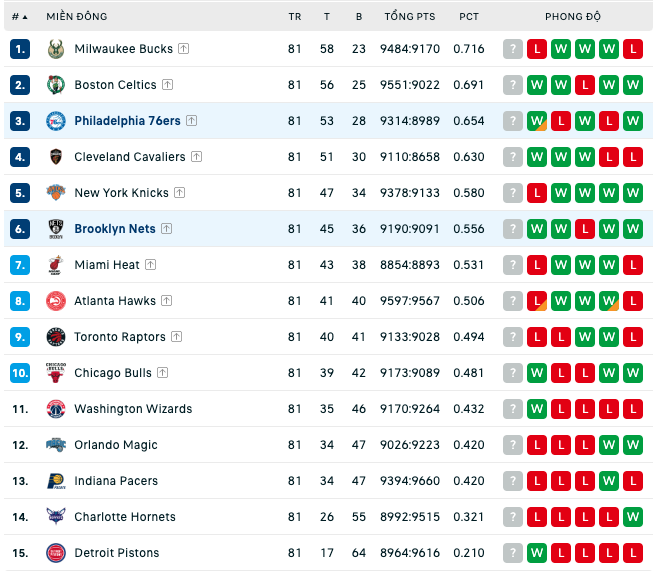
Task: Click Charlotte Hornets last green W badge
Action: (x=633, y=517)
